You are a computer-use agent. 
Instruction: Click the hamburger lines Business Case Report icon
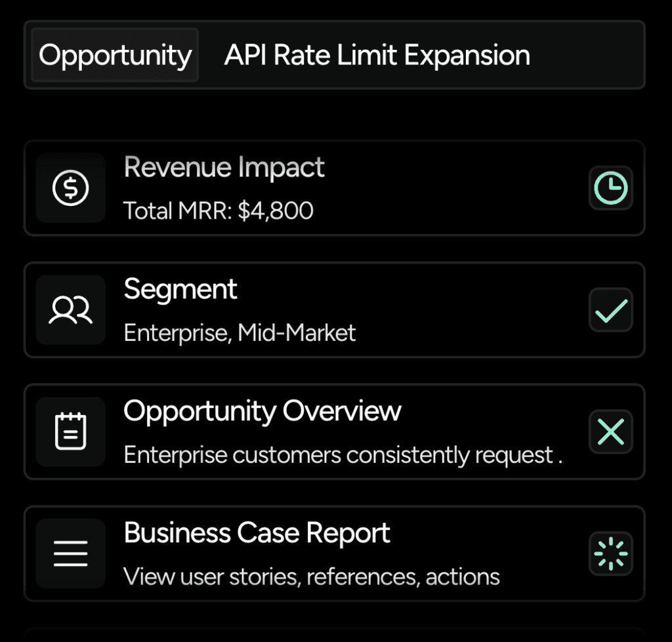click(71, 553)
